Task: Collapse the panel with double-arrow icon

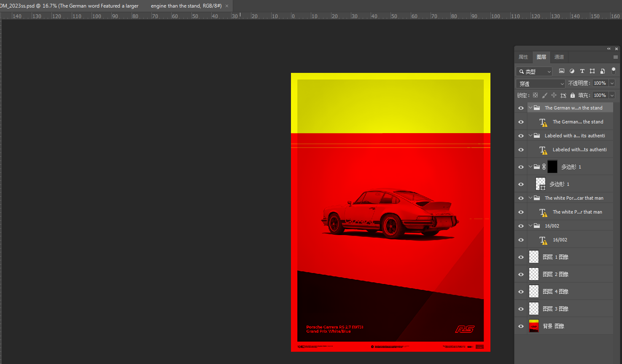Action: tap(609, 49)
